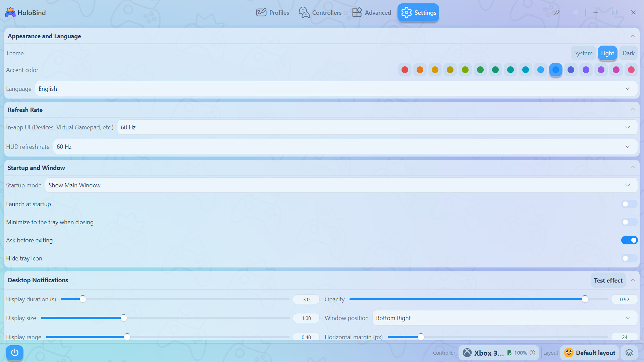The width and height of the screenshot is (644, 362).
Task: Click the Display size slider handle
Action: [124, 318]
